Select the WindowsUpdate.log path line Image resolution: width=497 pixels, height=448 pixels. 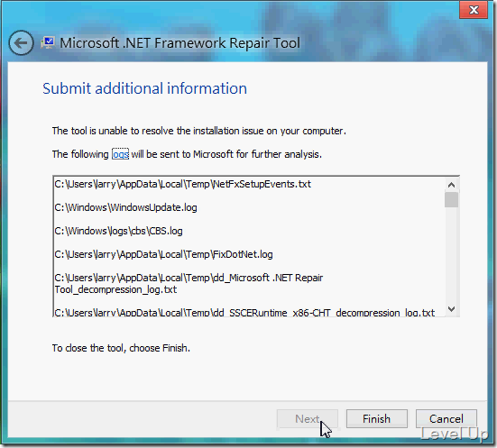[125, 207]
